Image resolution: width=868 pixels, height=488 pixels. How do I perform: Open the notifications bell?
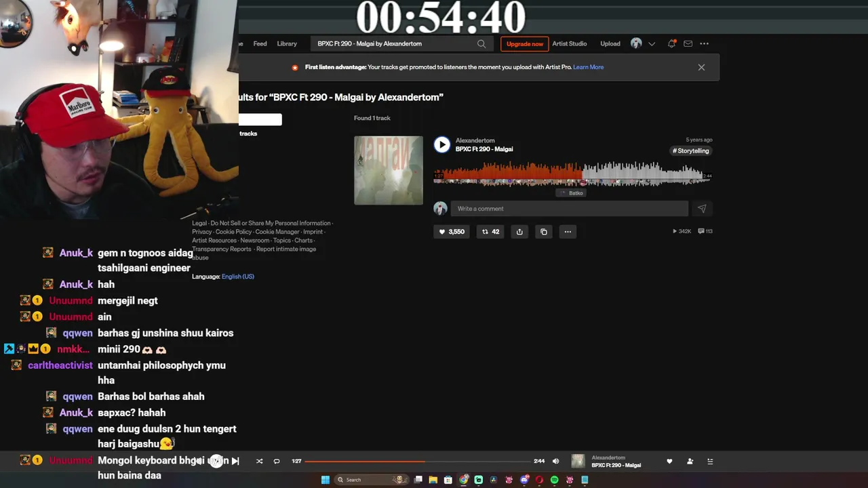click(671, 43)
